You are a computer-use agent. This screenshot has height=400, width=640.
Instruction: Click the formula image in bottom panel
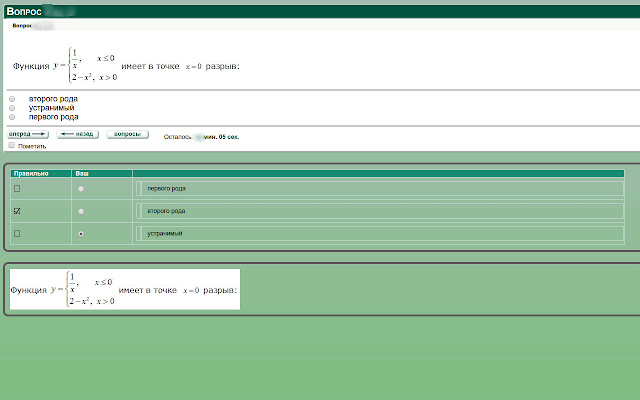[x=125, y=289]
